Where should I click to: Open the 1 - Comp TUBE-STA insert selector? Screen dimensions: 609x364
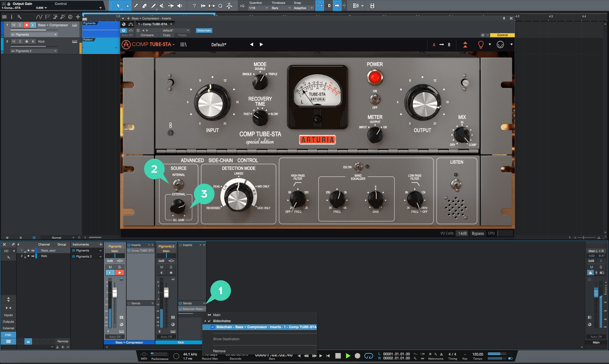pos(155,24)
